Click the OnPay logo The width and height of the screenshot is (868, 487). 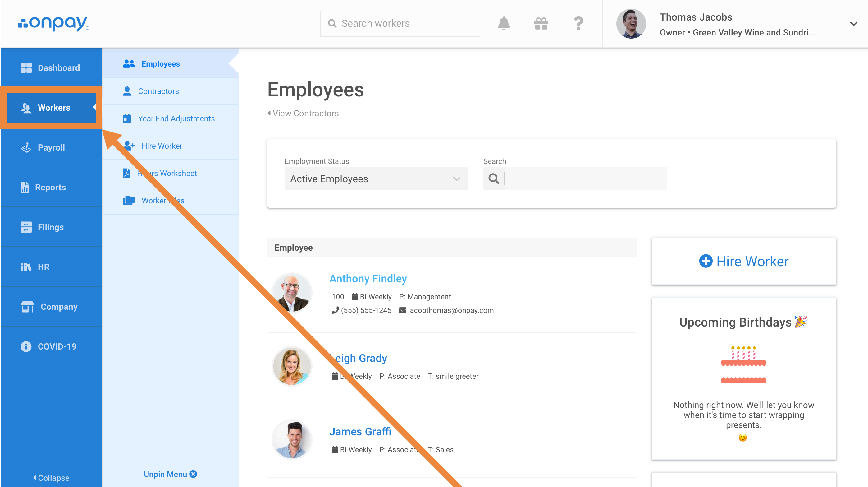pyautogui.click(x=53, y=23)
